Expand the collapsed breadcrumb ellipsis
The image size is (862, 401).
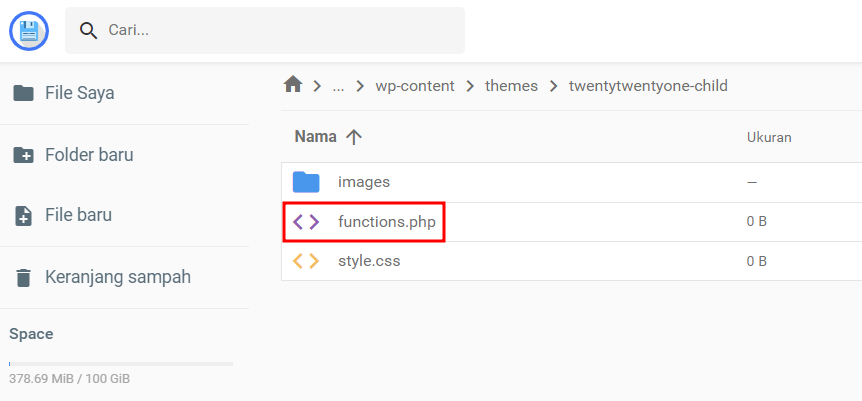(x=338, y=86)
